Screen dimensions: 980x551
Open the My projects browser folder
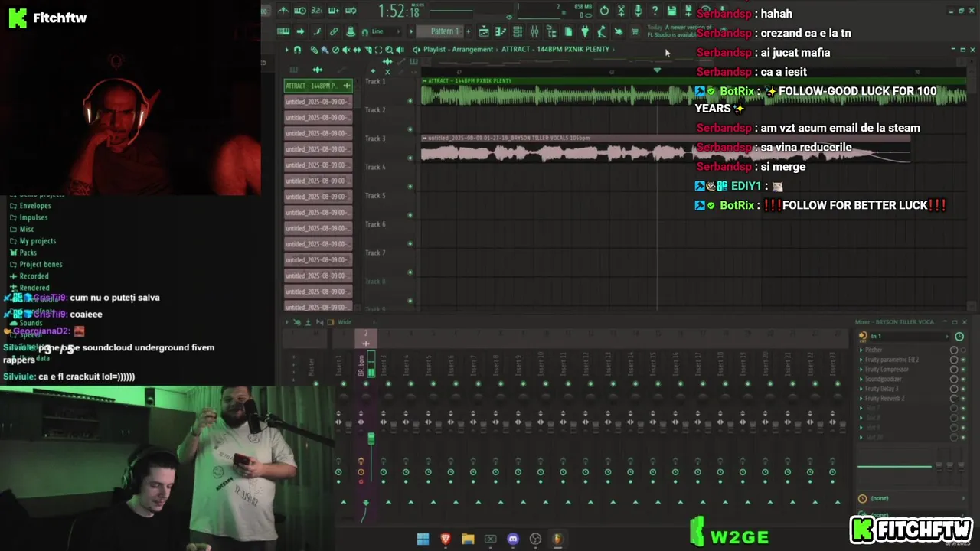click(38, 241)
